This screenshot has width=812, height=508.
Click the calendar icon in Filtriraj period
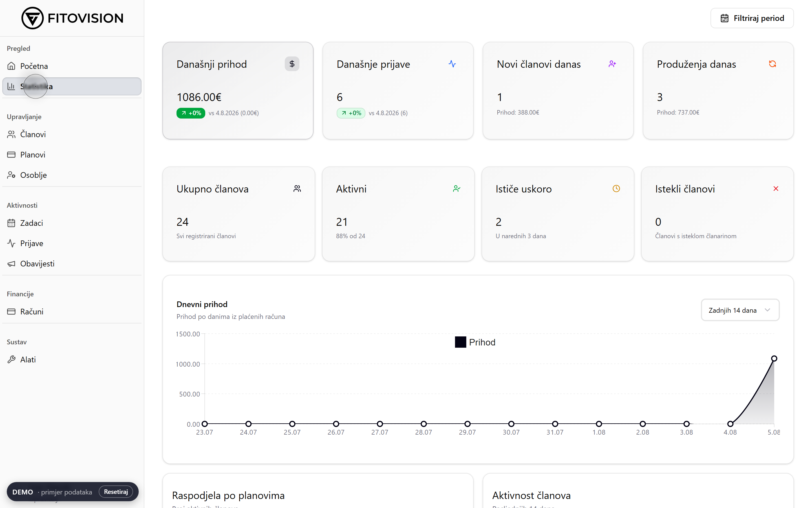pyautogui.click(x=724, y=18)
